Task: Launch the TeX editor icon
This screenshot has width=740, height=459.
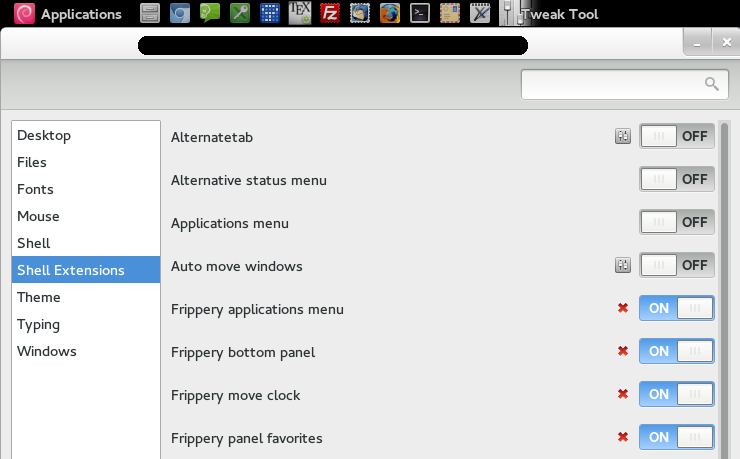Action: click(300, 13)
